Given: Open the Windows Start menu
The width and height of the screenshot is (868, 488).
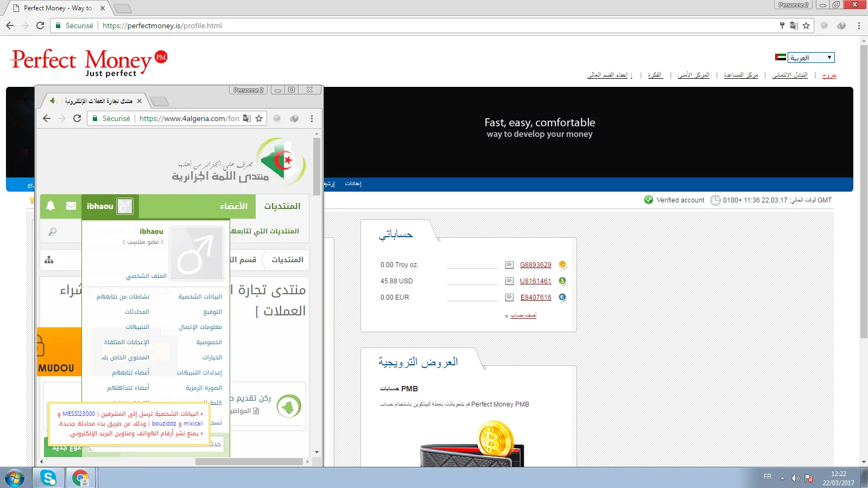Looking at the screenshot, I should [15, 478].
